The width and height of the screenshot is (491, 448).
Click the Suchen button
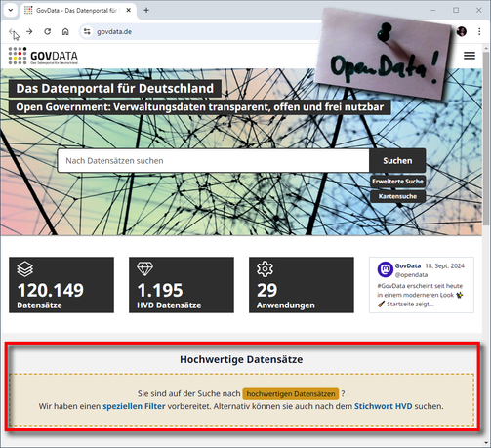397,161
